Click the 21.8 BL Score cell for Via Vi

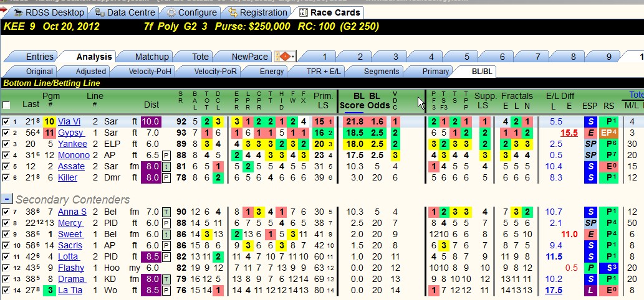click(355, 122)
